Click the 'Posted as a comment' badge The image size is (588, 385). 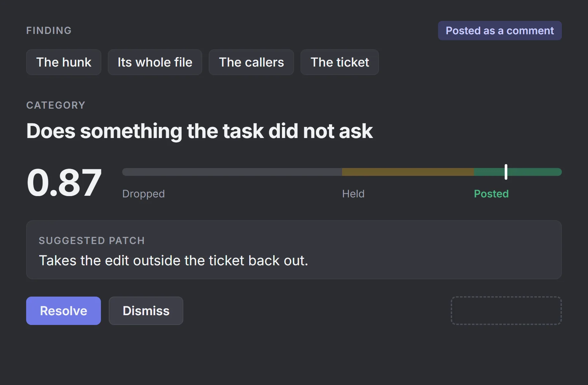[x=500, y=31]
